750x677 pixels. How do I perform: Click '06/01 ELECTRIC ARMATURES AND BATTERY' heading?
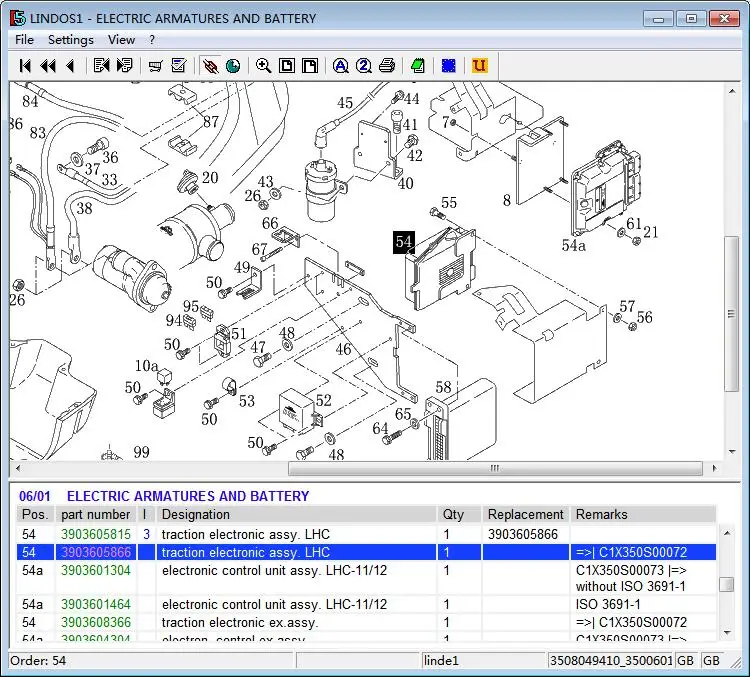coord(164,496)
